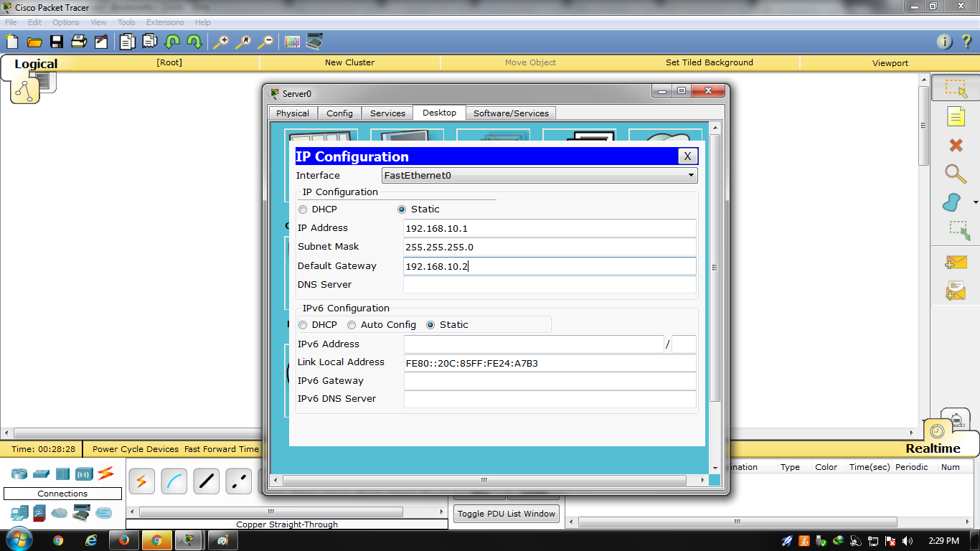Select the Add Complex PDU envelope

coord(956,290)
